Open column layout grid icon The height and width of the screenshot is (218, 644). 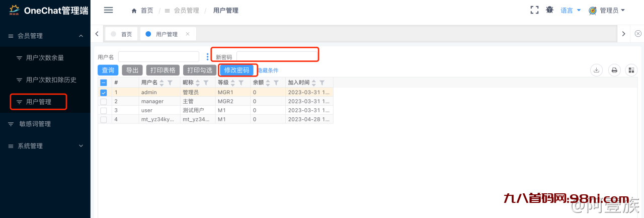631,70
